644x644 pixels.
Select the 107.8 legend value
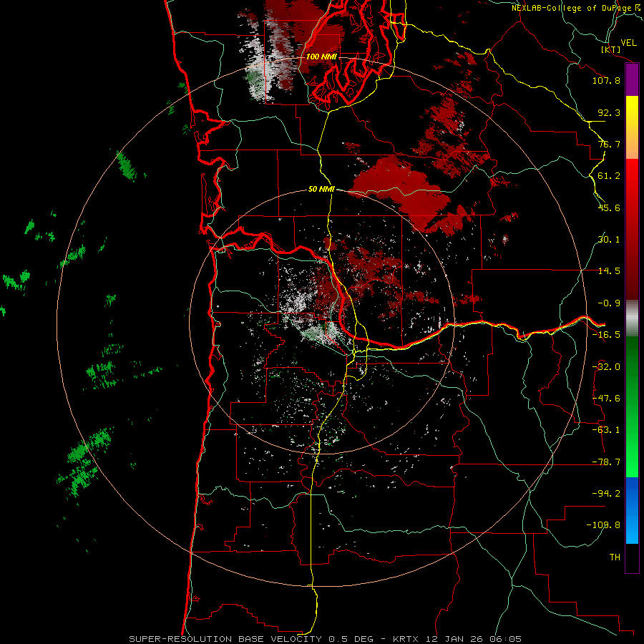point(606,80)
